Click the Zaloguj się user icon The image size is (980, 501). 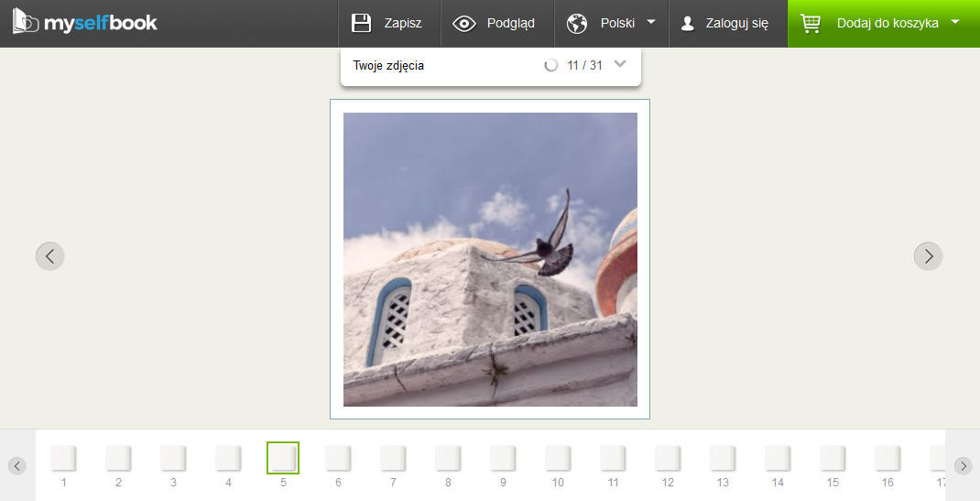(688, 24)
